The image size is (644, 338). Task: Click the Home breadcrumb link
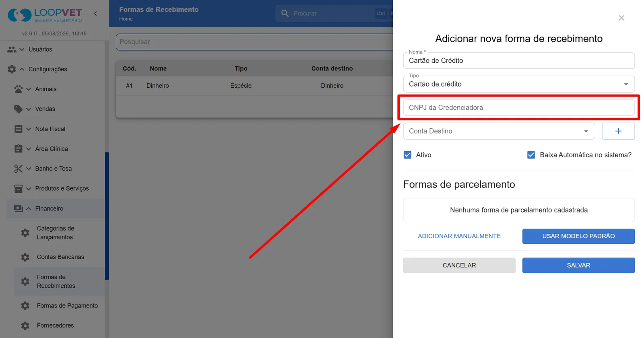tap(126, 19)
